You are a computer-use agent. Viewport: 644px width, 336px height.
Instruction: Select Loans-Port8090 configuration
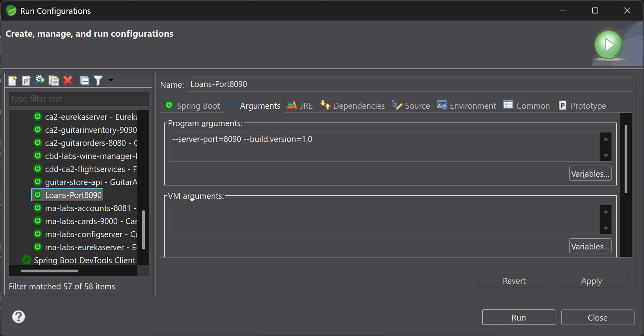pyautogui.click(x=68, y=195)
